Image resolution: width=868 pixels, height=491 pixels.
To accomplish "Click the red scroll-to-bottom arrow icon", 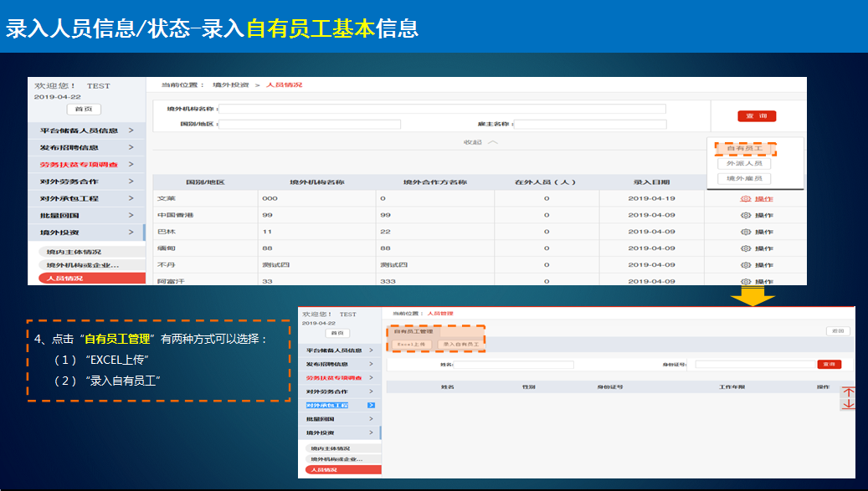I will click(x=849, y=404).
